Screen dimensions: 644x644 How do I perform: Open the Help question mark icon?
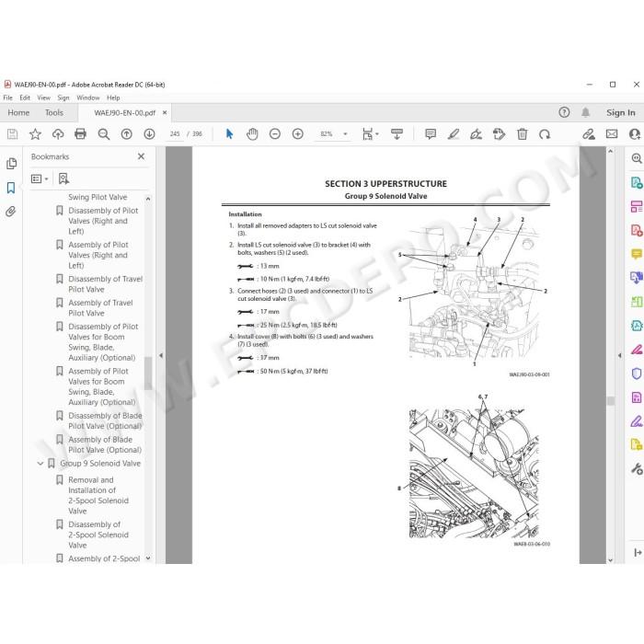pyautogui.click(x=564, y=112)
